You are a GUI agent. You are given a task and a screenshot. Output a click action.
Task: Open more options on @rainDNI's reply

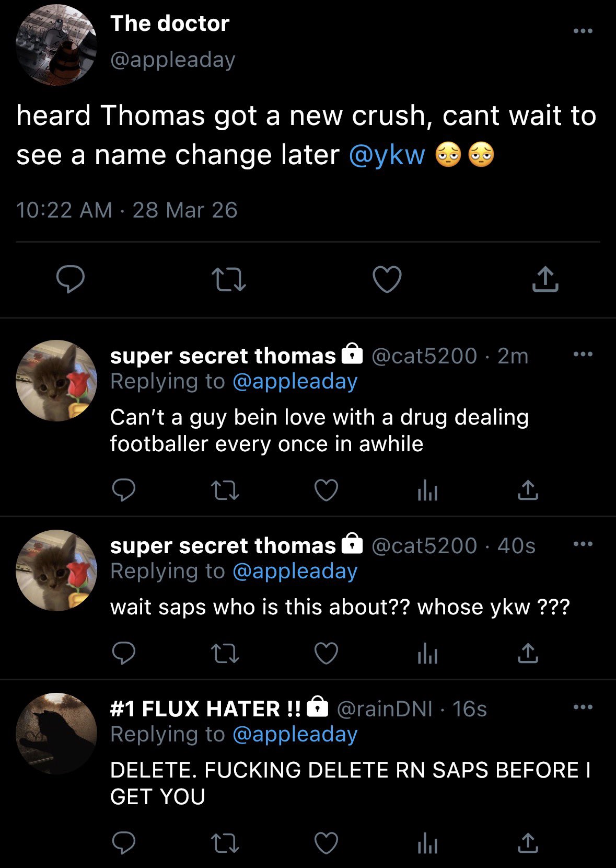coord(583,707)
